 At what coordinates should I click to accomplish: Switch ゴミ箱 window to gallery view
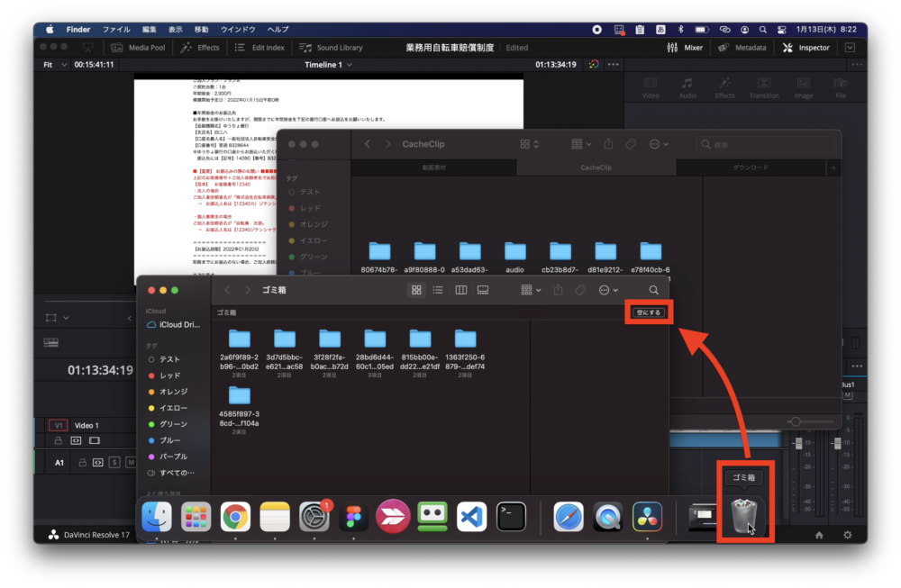483,290
